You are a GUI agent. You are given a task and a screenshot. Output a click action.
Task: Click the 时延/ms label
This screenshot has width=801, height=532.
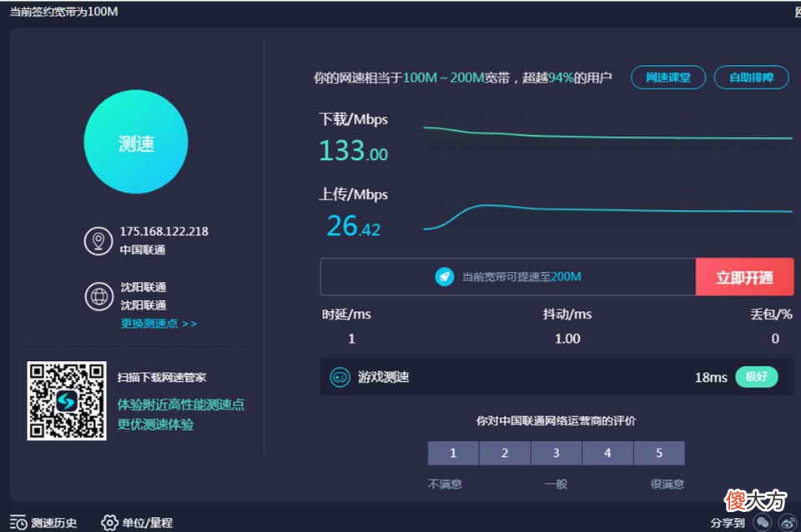pyautogui.click(x=346, y=314)
